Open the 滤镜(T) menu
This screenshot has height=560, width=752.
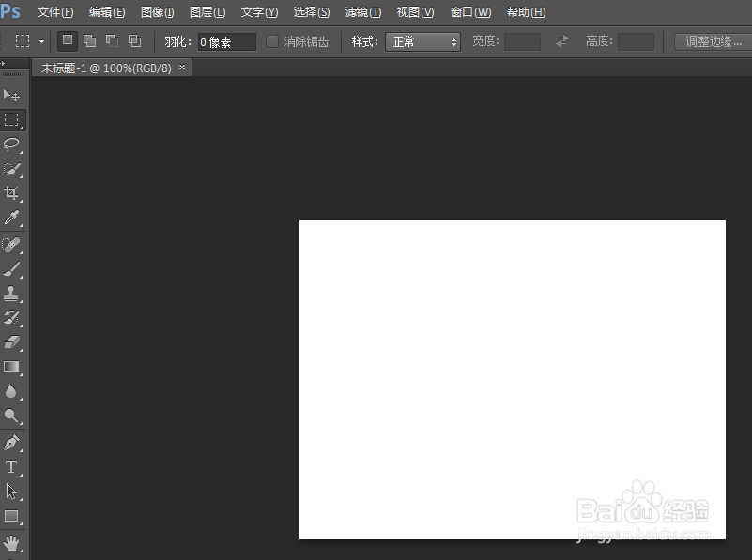tap(363, 12)
